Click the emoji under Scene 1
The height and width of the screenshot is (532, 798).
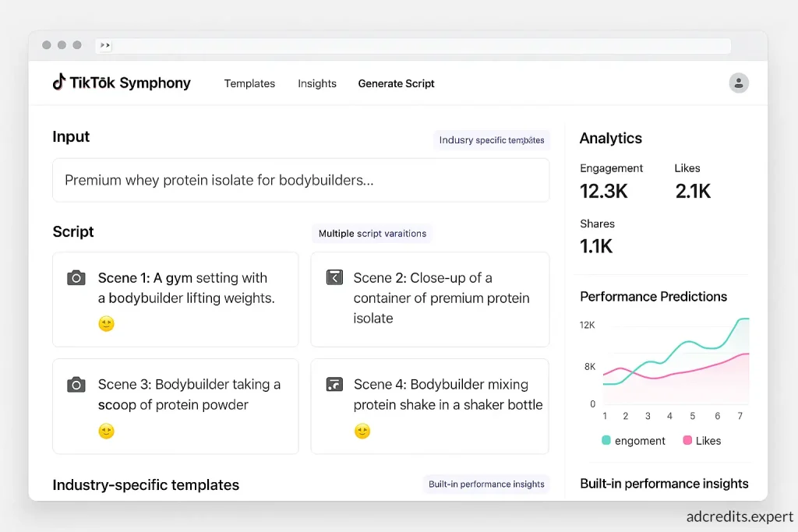click(x=107, y=324)
